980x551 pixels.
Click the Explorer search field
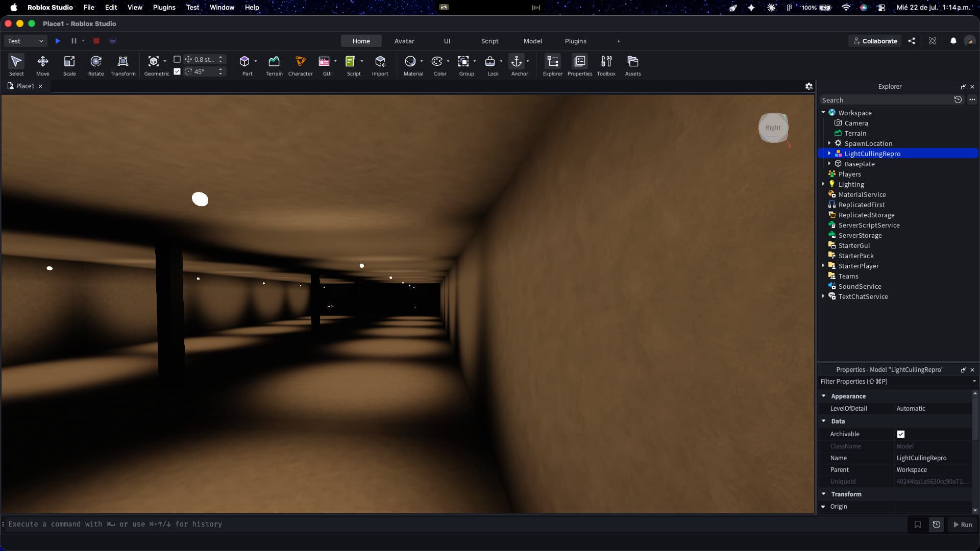click(x=886, y=100)
